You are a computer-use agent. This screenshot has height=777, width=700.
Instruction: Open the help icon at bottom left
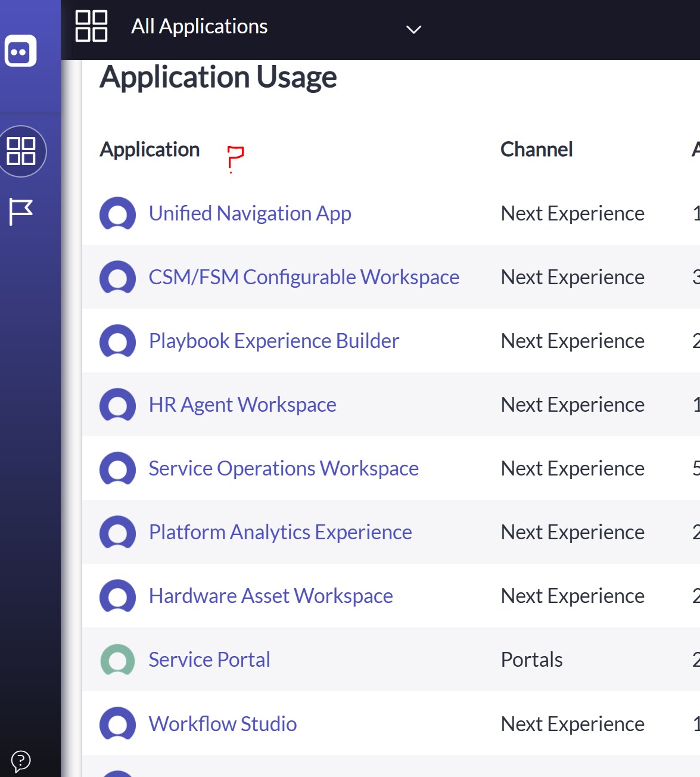coord(22,761)
